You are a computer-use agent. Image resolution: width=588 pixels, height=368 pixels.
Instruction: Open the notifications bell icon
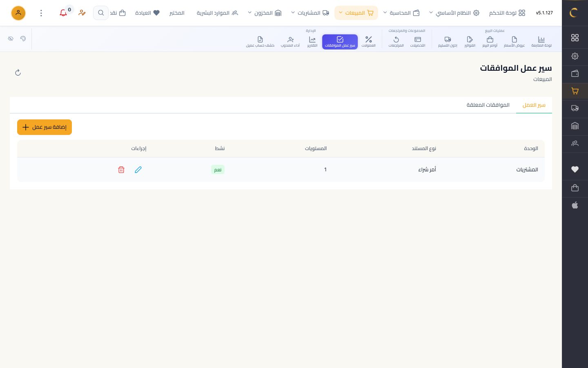tap(63, 13)
